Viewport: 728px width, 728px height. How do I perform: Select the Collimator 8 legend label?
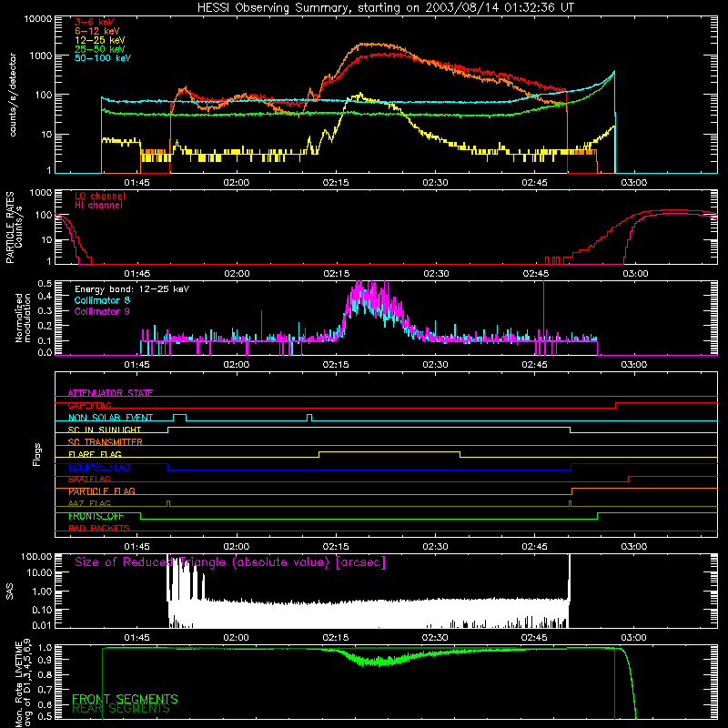click(x=102, y=300)
